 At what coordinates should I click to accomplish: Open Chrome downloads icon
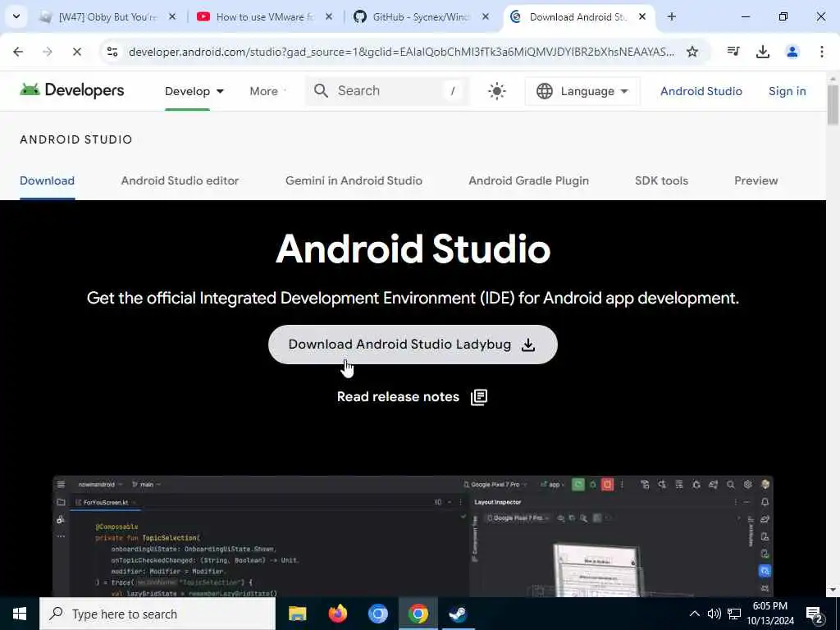coord(762,52)
